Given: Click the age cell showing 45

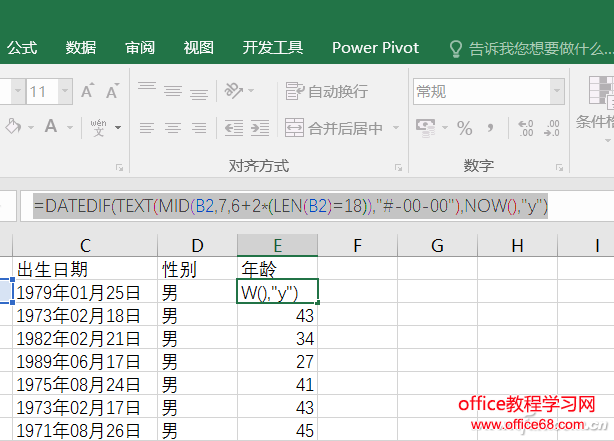Looking at the screenshot, I should tap(278, 430).
